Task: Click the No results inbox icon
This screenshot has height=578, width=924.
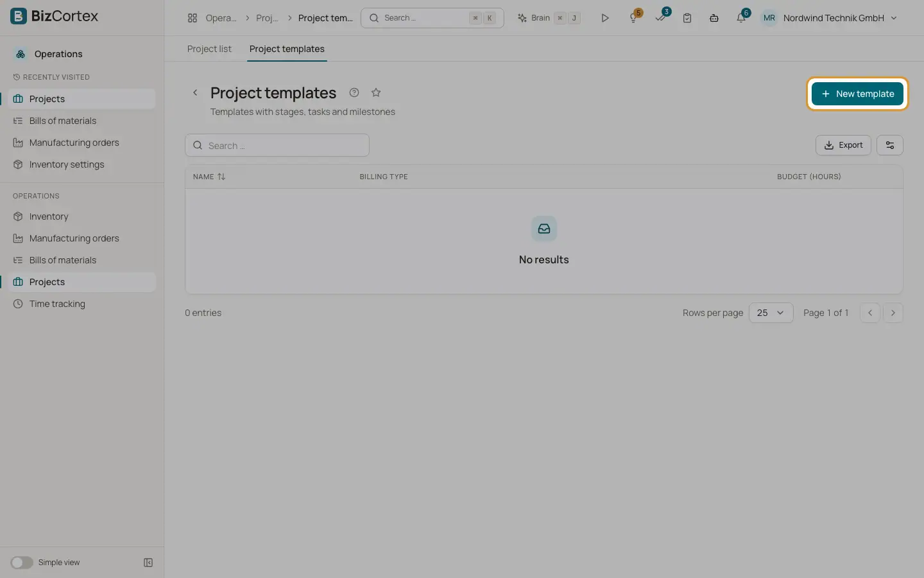Action: click(x=544, y=229)
